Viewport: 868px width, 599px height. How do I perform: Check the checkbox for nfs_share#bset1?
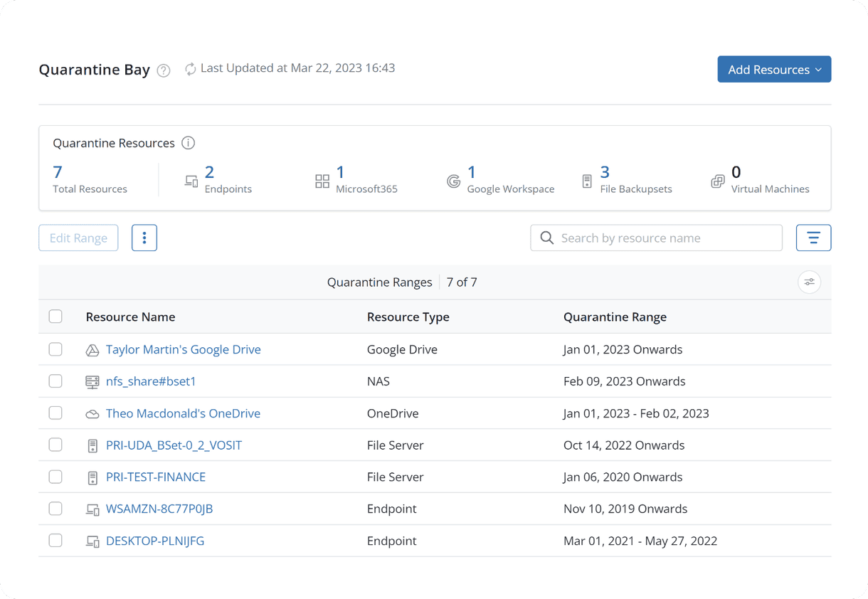(x=55, y=381)
